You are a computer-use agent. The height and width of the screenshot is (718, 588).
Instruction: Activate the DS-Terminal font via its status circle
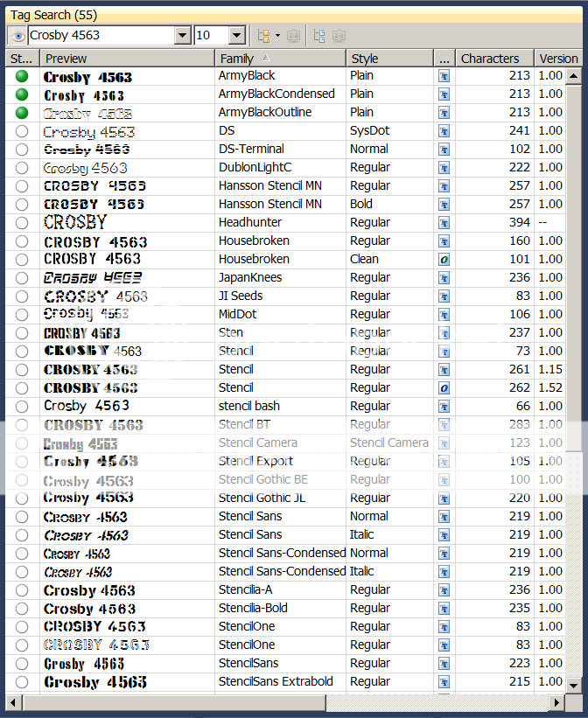pos(22,150)
